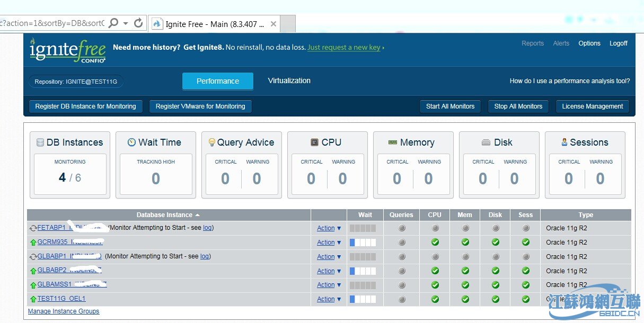Click the browser URL address field
This screenshot has height=323, width=644.
52,23
